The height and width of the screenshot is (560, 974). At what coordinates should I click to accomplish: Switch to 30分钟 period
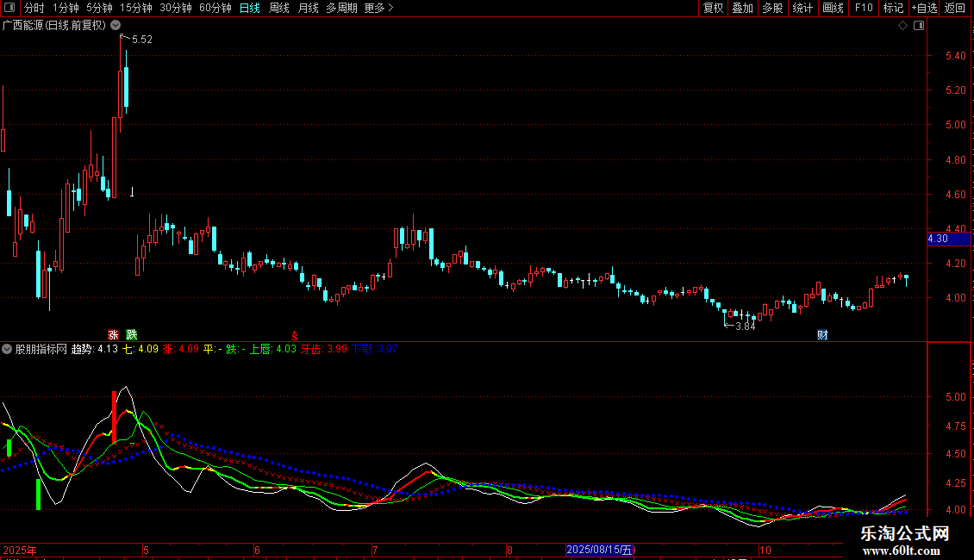176,8
